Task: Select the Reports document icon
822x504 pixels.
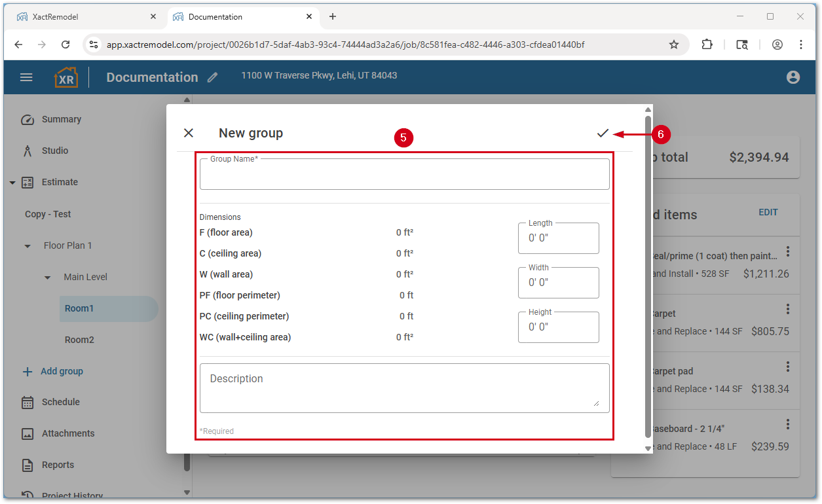Action: (x=28, y=465)
